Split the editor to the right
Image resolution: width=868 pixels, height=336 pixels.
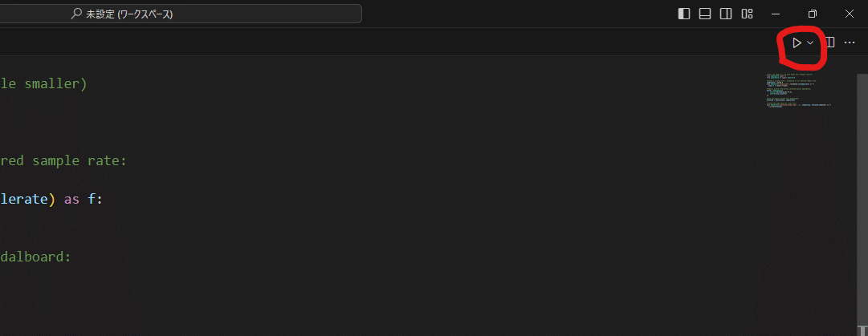829,43
